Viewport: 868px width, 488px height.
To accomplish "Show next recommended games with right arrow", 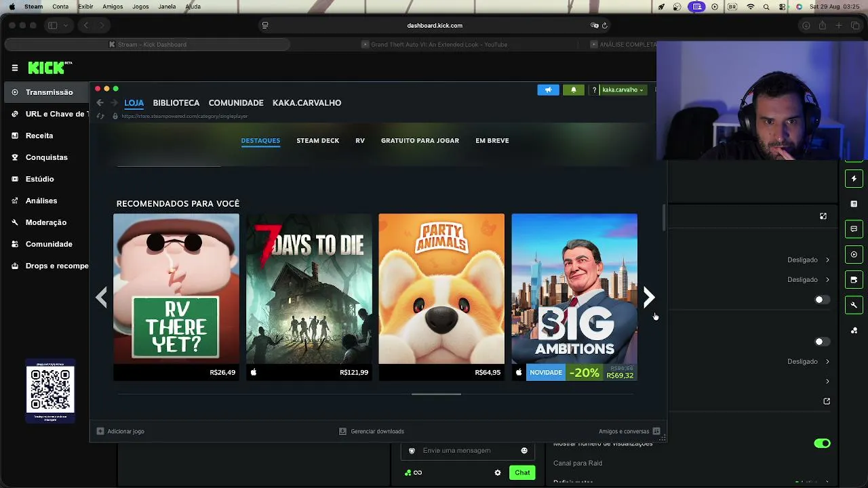I will 649,297.
